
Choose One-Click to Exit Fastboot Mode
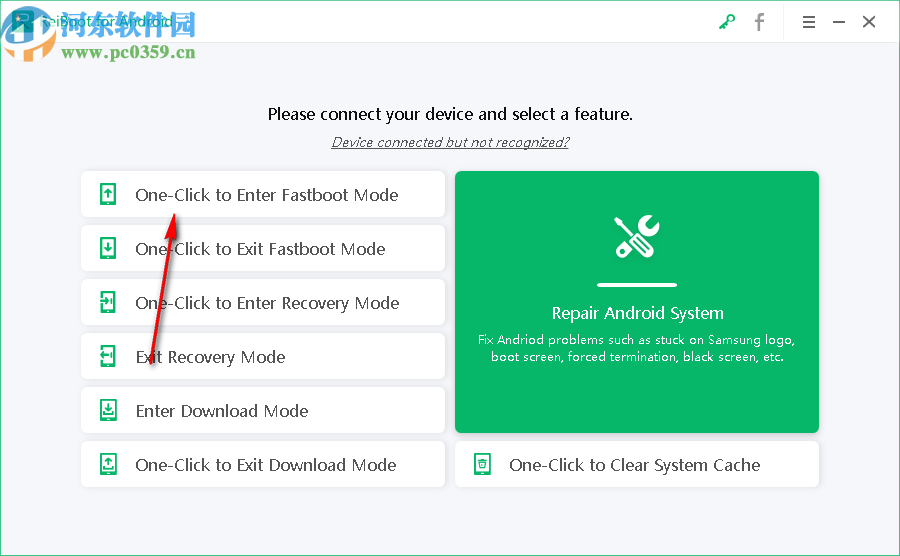point(263,248)
